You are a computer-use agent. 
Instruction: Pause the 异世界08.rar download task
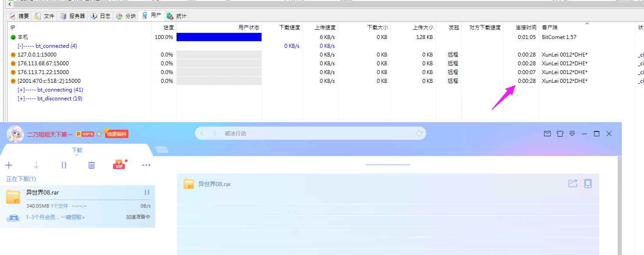click(x=147, y=192)
